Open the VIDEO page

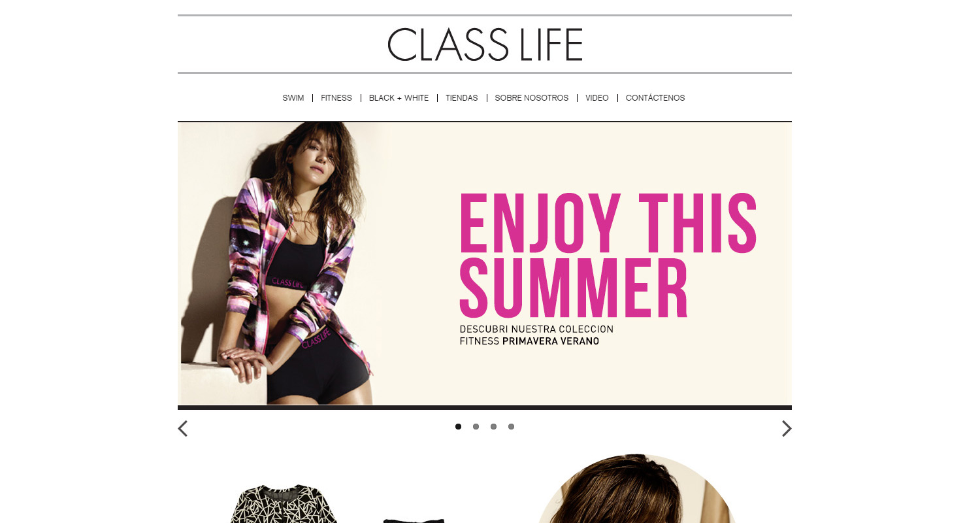(x=597, y=98)
